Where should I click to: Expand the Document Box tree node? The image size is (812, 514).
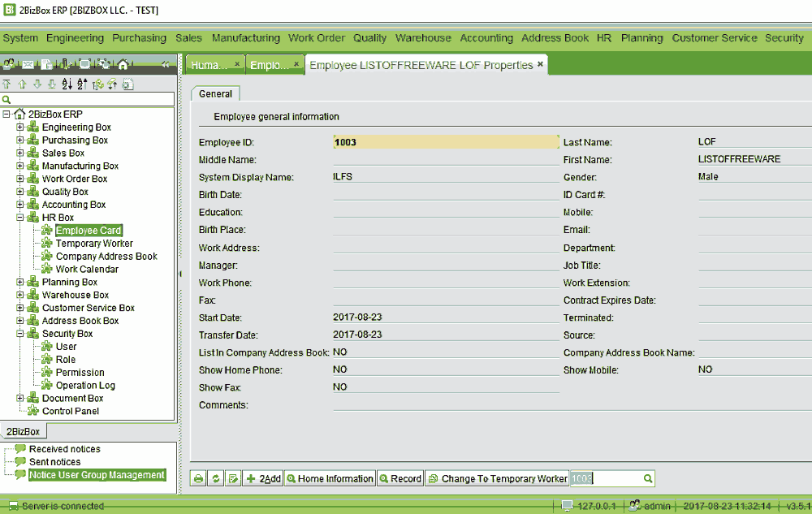[19, 398]
